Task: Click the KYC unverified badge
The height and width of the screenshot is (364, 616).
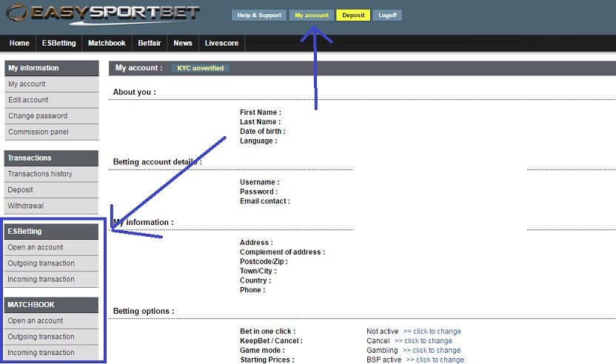Action: pos(201,68)
